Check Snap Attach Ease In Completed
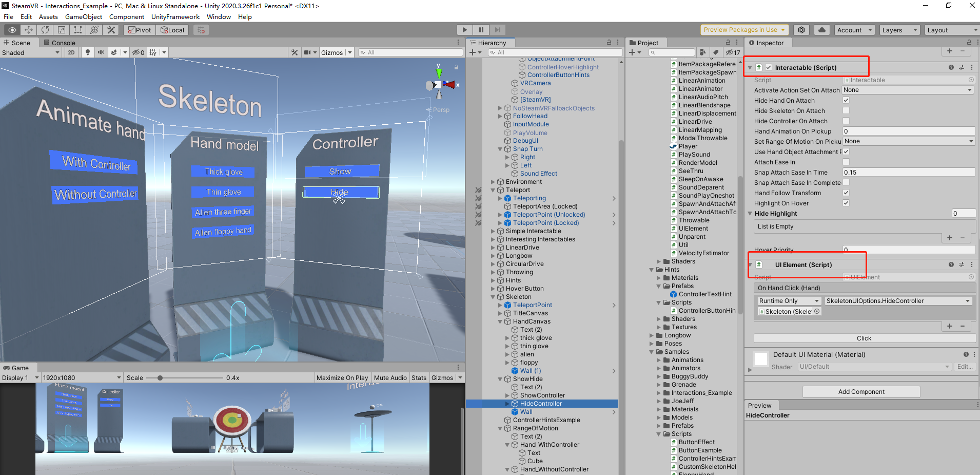This screenshot has width=980, height=475. (846, 182)
